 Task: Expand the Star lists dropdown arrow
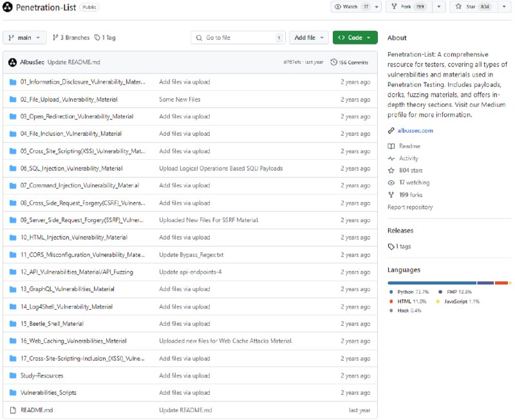[504, 6]
